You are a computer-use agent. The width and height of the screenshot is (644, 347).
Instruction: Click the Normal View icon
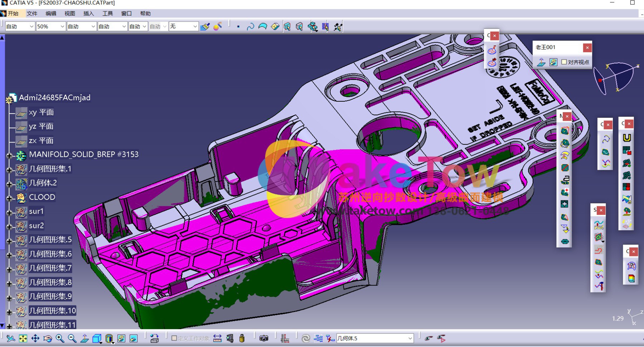[84, 338]
